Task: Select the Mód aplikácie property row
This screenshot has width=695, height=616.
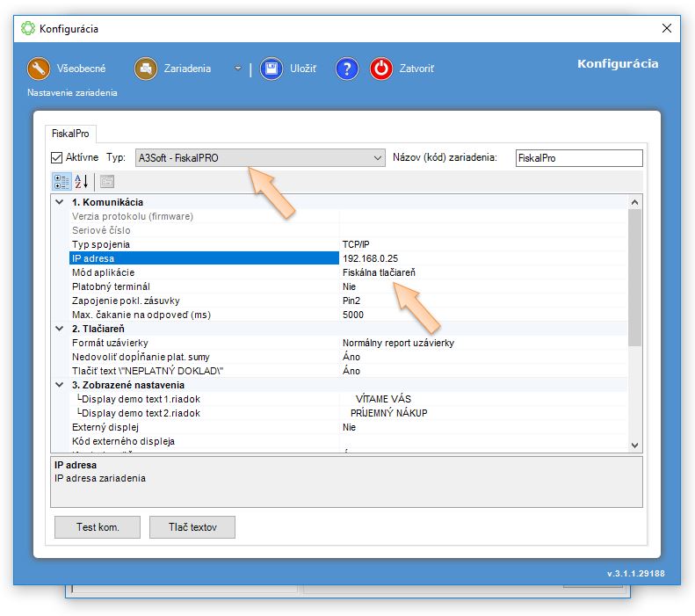Action: click(x=204, y=272)
